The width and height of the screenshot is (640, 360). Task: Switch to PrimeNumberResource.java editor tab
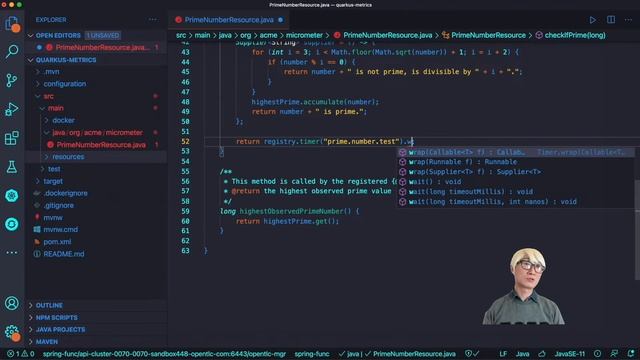229,20
